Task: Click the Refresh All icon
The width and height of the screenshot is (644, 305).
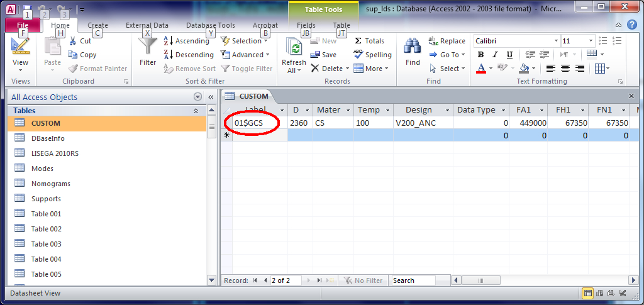Action: (294, 47)
